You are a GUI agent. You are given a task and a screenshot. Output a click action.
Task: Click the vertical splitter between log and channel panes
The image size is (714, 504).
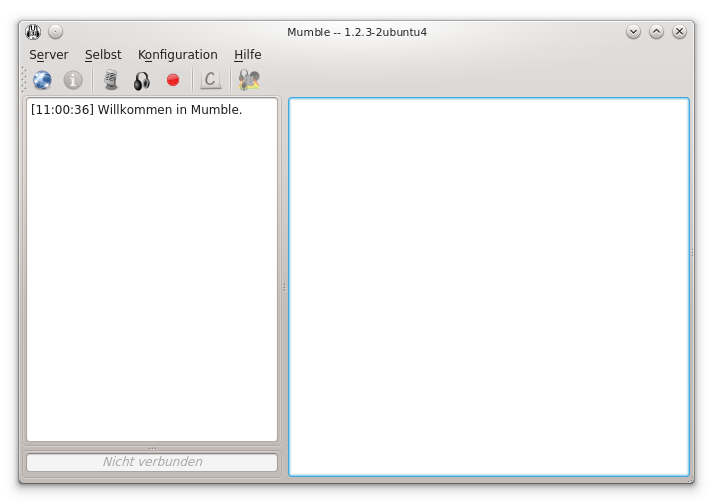pyautogui.click(x=284, y=288)
